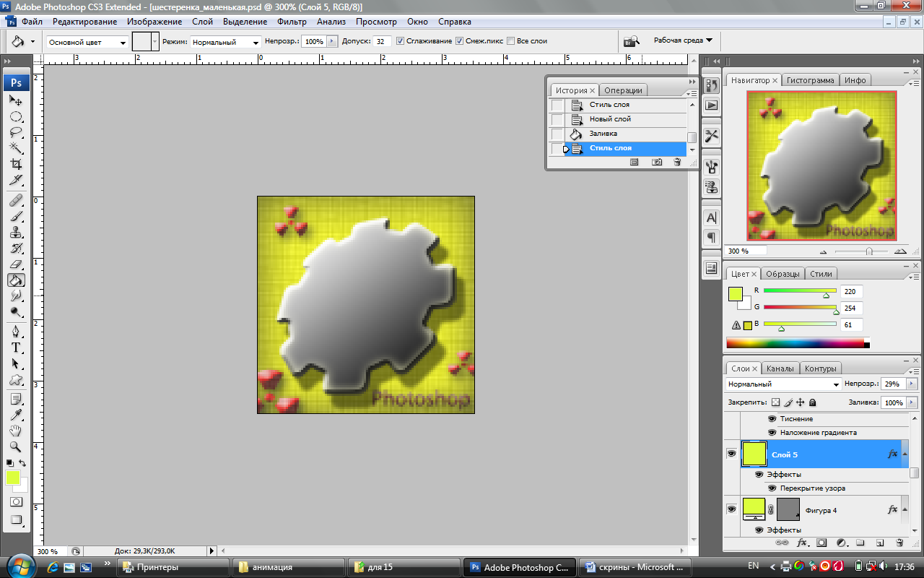The image size is (924, 578).
Task: Hide Фигура 4 layer visibility
Action: [731, 509]
